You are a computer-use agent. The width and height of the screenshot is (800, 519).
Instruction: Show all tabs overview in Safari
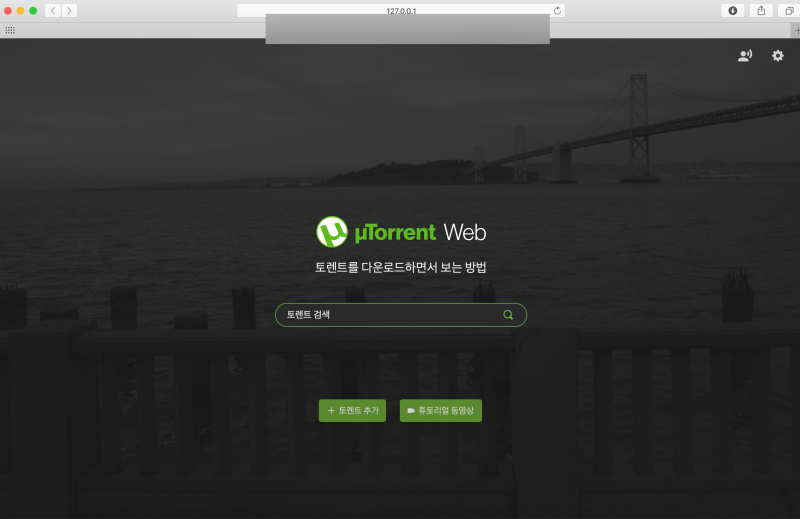pos(789,11)
